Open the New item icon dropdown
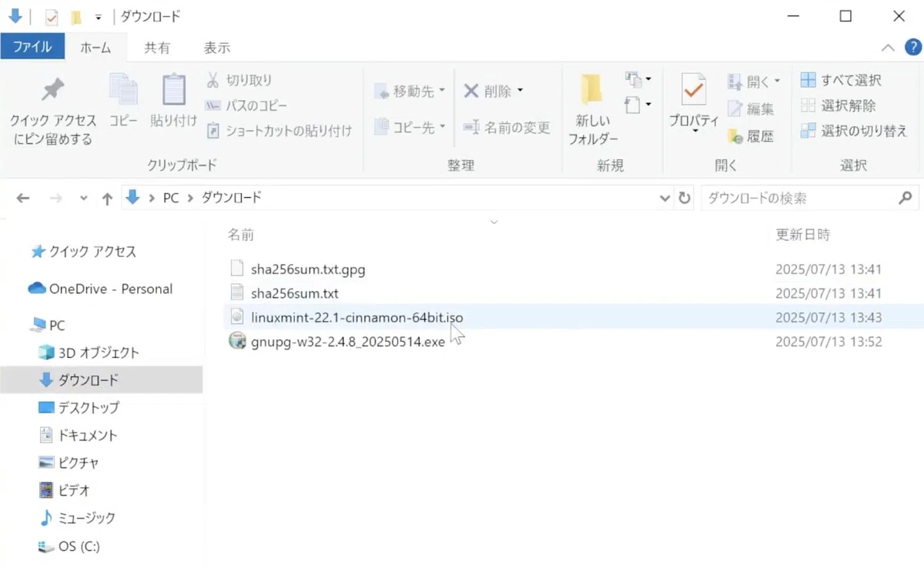924x568 pixels. pos(638,79)
